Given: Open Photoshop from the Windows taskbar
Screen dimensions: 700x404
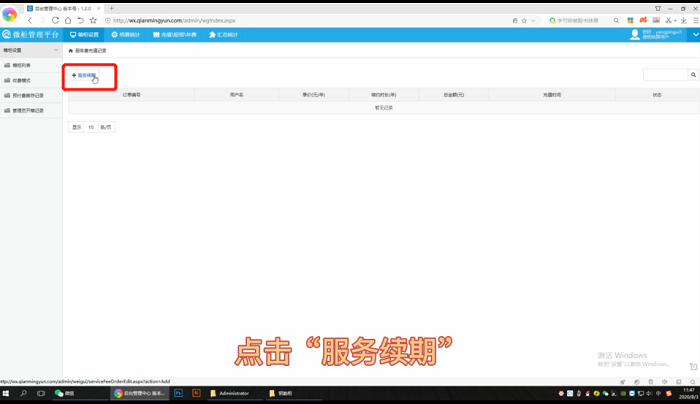Looking at the screenshot, I should coord(178,393).
